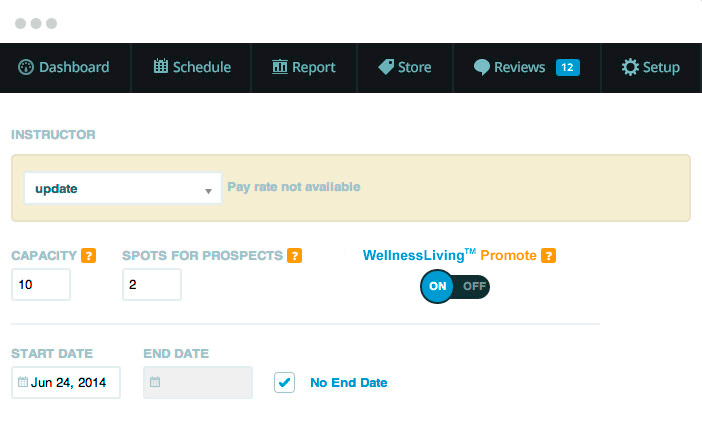Click the Capacity input field
The image size is (702, 424).
tap(41, 284)
